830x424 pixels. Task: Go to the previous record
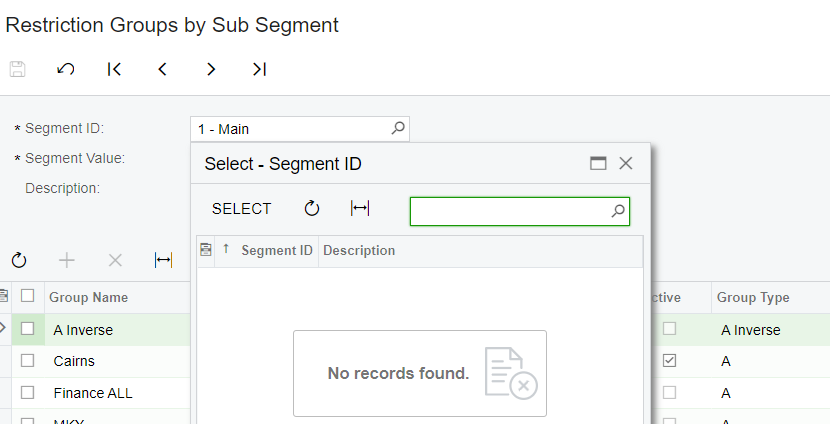click(162, 69)
